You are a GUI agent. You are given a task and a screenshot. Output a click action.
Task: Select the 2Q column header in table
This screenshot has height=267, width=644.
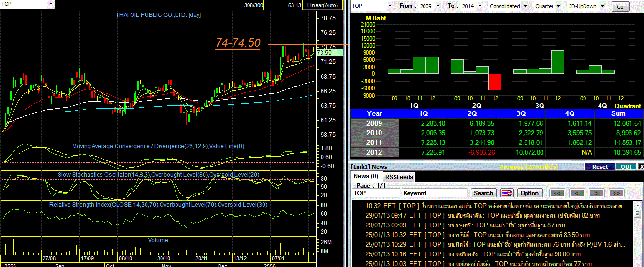tap(472, 113)
